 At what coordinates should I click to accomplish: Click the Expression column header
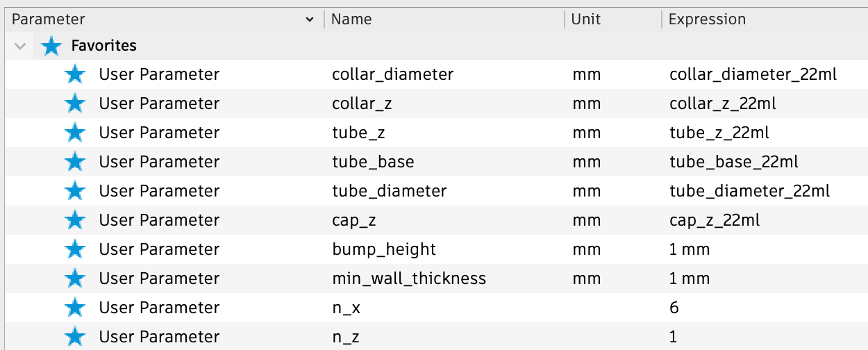707,19
